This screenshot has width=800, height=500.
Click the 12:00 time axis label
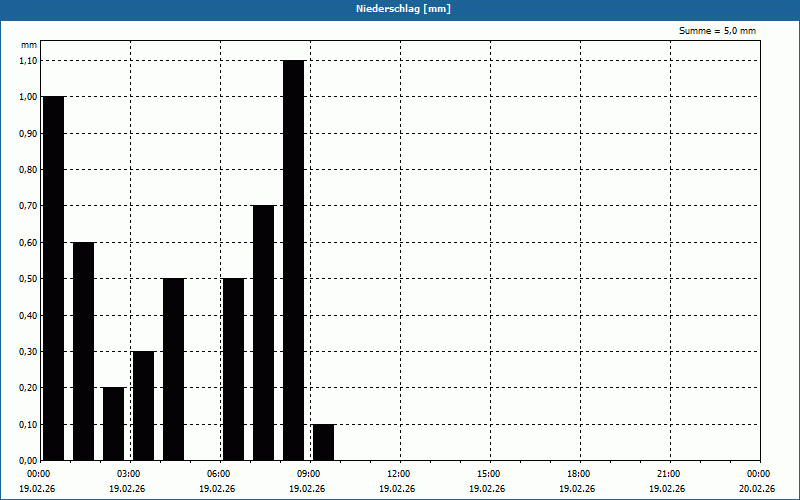398,474
